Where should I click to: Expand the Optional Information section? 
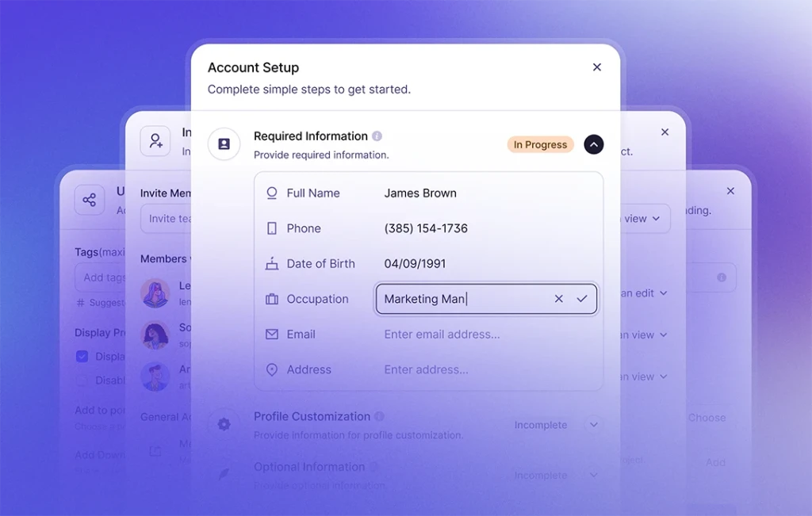[x=593, y=476]
